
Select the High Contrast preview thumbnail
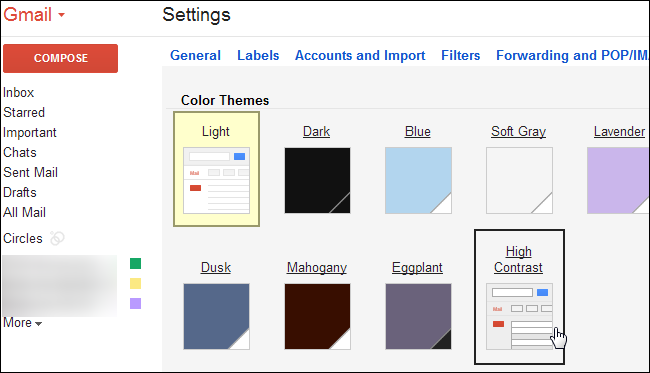click(x=519, y=317)
